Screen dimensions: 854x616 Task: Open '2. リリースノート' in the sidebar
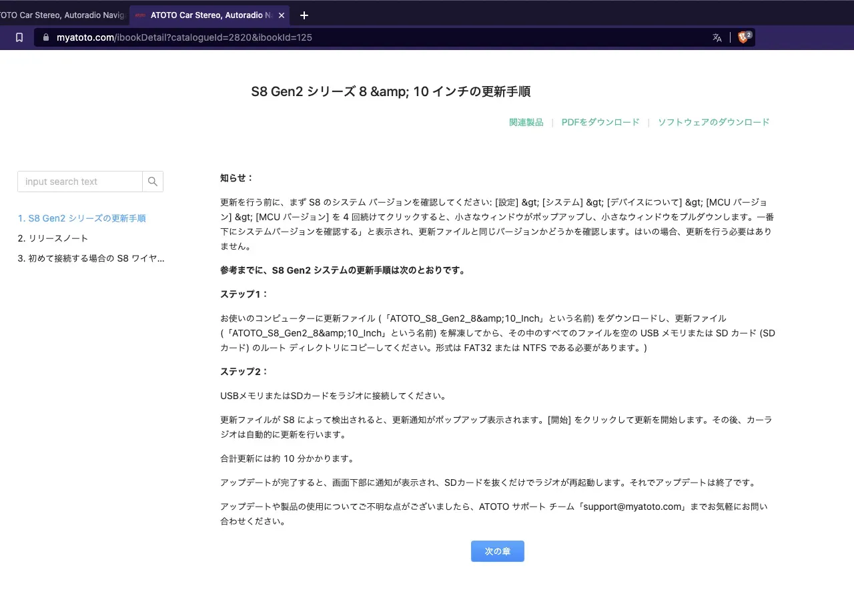pyautogui.click(x=53, y=238)
